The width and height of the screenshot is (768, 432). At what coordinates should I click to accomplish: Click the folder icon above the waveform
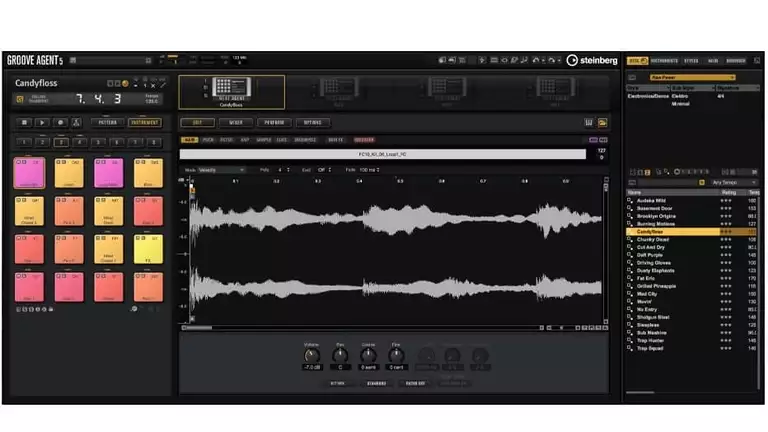pyautogui.click(x=602, y=122)
